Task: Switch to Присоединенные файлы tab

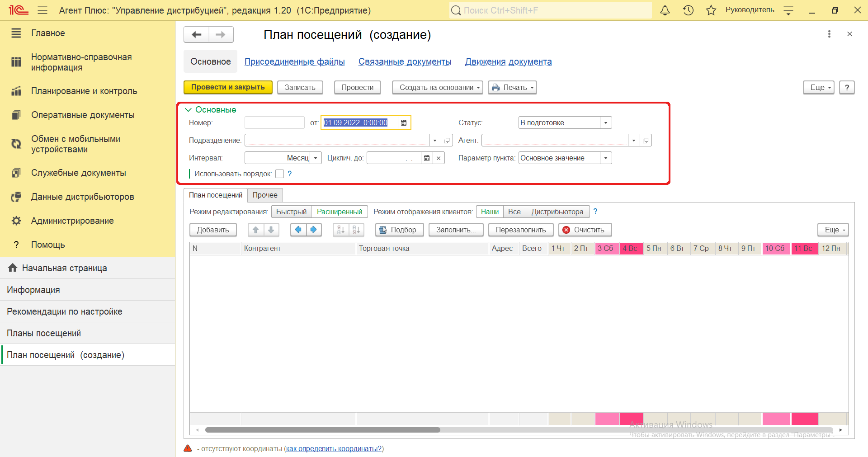Action: tap(295, 61)
